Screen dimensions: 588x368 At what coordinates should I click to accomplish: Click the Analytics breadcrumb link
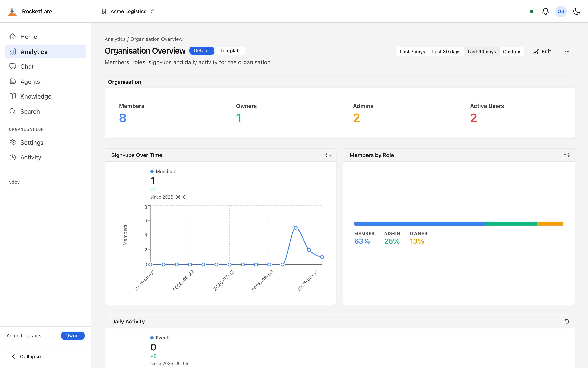coord(115,39)
